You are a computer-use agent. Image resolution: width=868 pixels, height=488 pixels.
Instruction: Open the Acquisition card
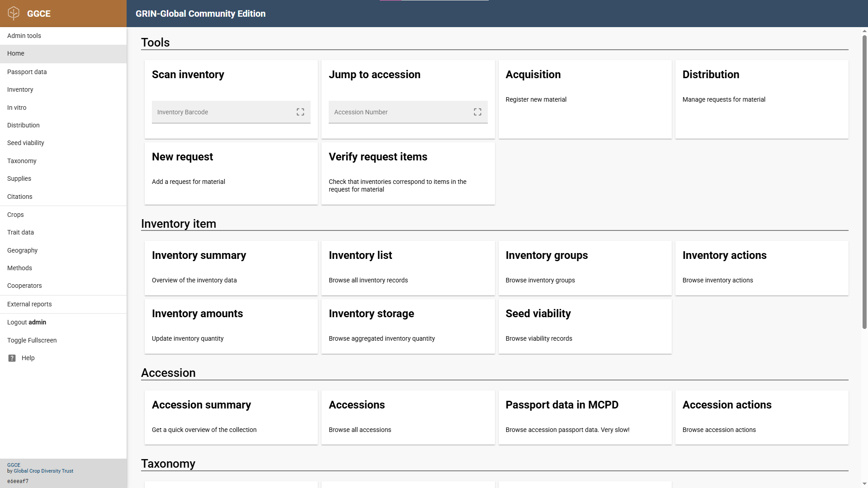(x=585, y=99)
